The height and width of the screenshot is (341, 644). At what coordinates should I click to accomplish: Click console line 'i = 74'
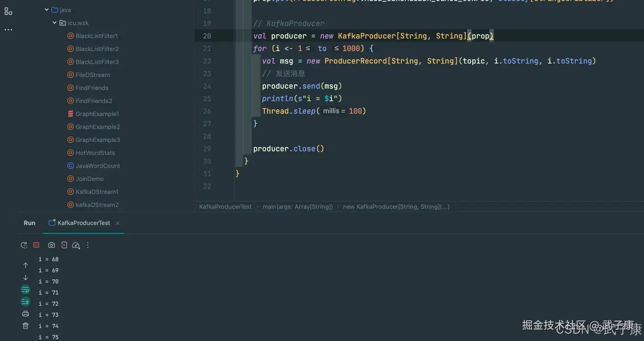[x=49, y=326]
